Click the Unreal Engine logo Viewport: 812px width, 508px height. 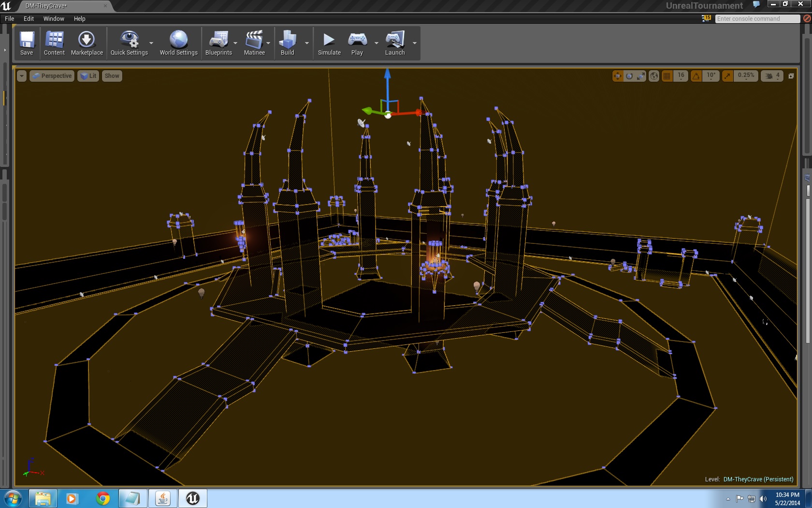point(6,6)
